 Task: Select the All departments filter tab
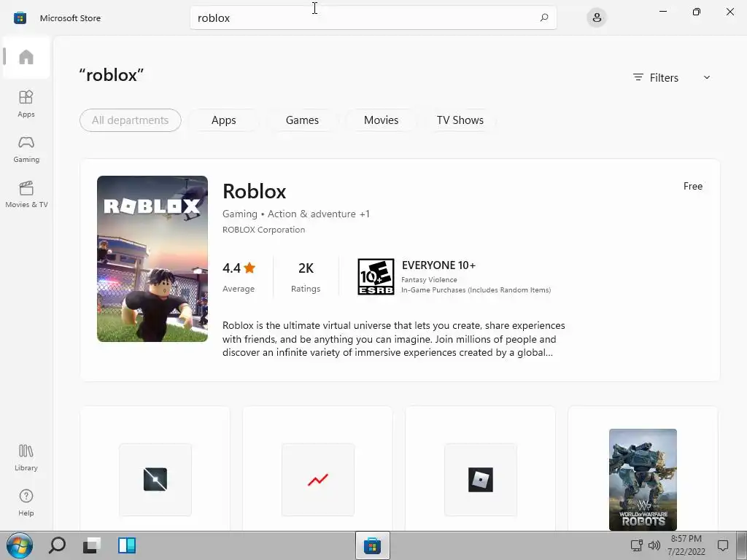[x=131, y=120]
